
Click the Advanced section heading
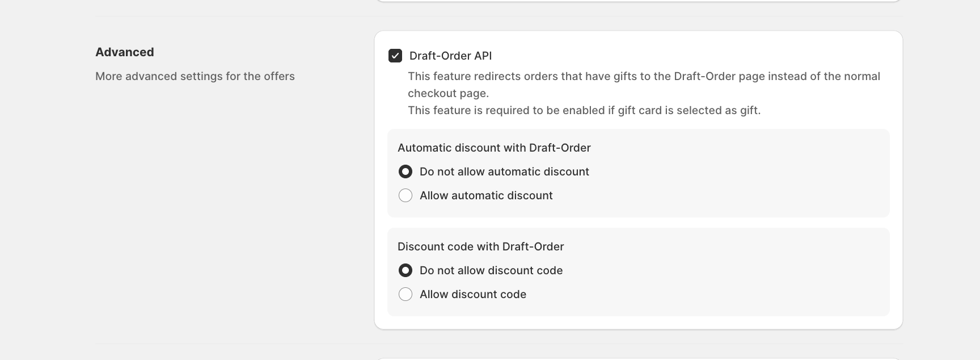(125, 52)
